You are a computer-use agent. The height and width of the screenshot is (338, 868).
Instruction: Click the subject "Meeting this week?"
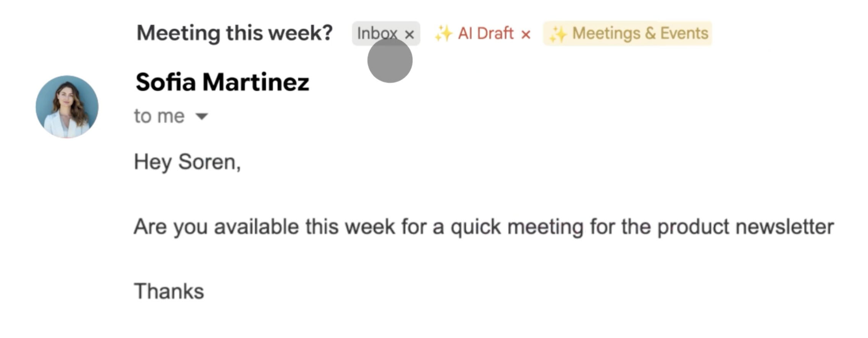tap(234, 33)
